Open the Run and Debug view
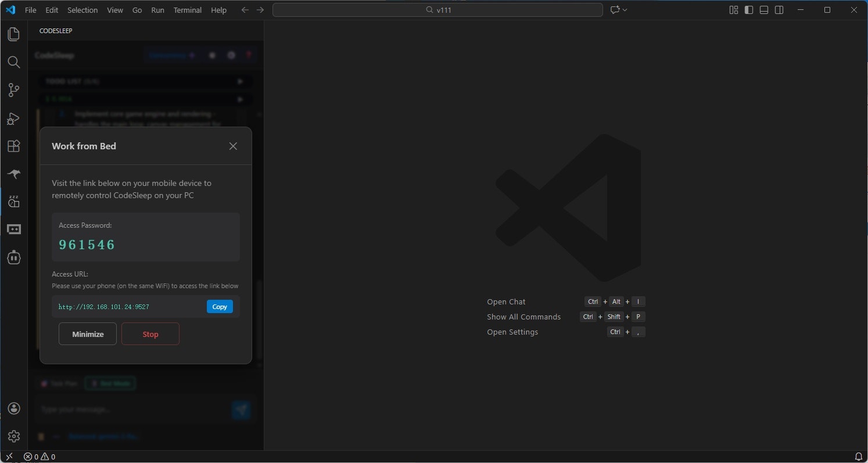 coord(13,119)
